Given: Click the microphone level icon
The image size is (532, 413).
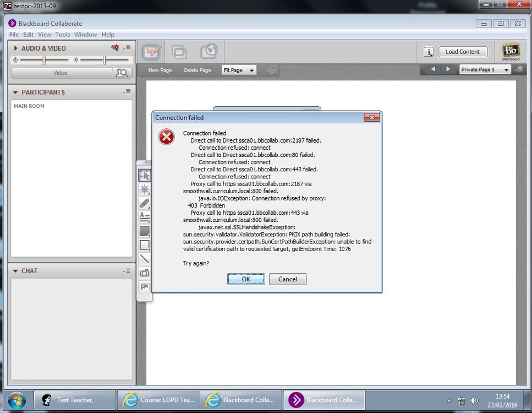Looking at the screenshot, I should [x=15, y=60].
